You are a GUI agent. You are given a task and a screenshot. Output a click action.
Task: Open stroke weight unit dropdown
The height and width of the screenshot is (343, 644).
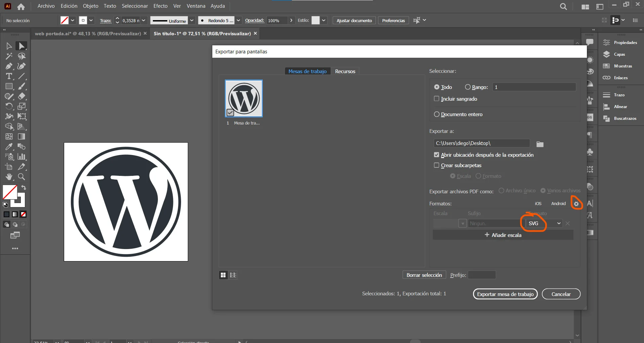click(x=143, y=20)
